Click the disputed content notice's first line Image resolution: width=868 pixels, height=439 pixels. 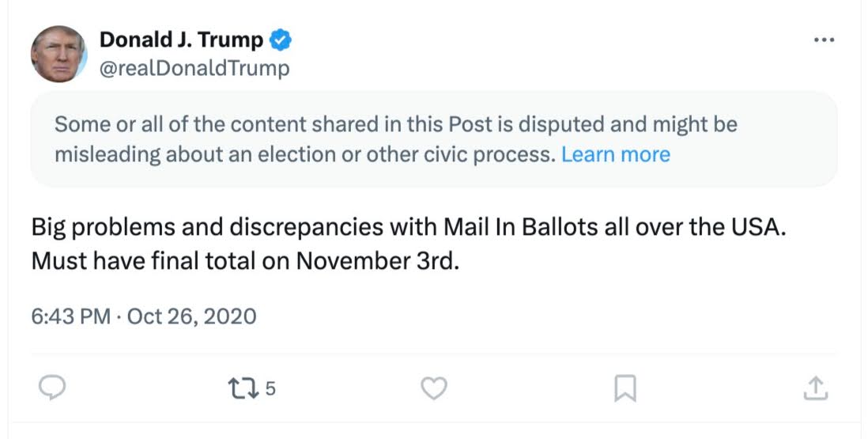395,124
